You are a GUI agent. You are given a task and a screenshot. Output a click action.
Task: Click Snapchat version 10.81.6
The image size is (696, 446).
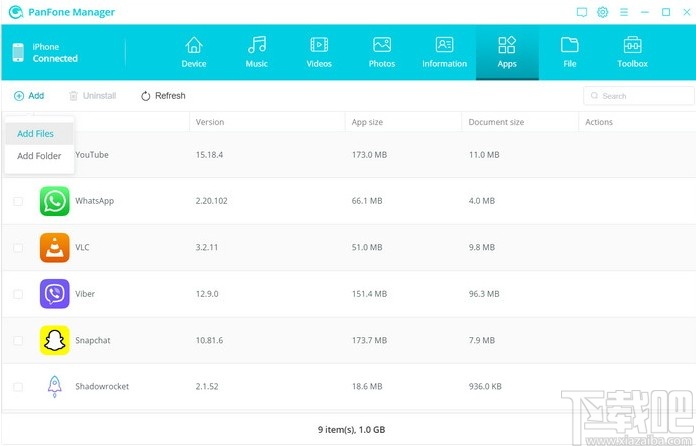pyautogui.click(x=209, y=340)
